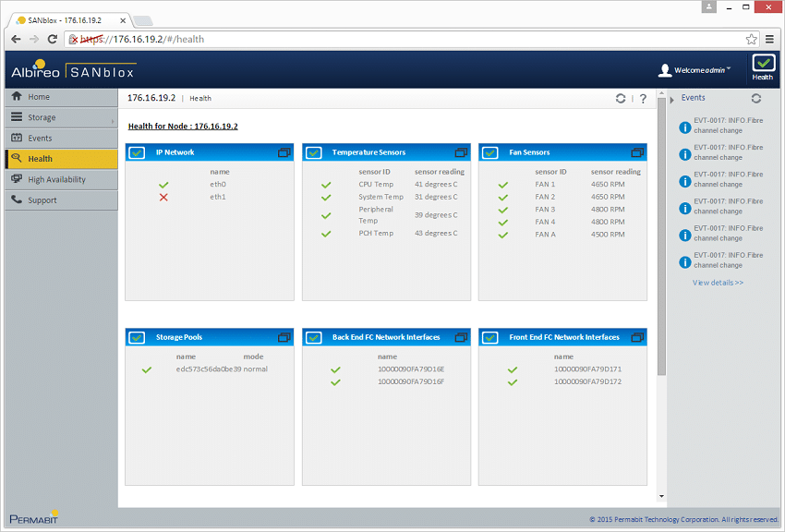Open the High Availability menu item

click(61, 179)
